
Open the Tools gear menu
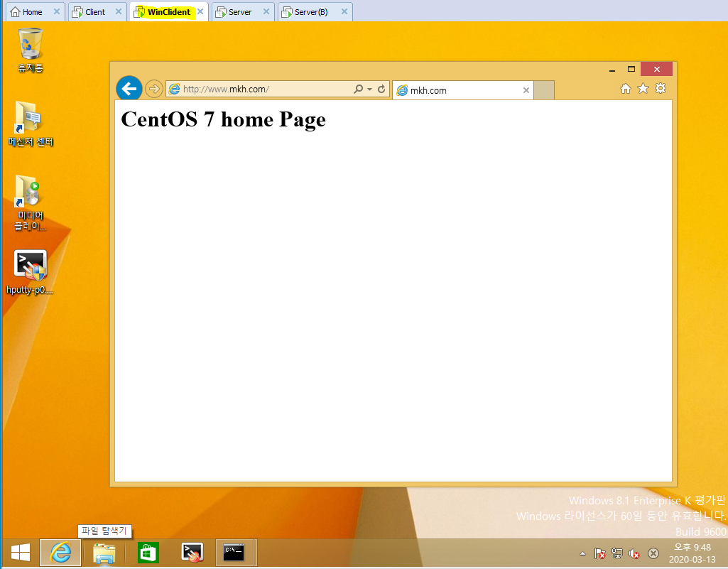point(661,88)
